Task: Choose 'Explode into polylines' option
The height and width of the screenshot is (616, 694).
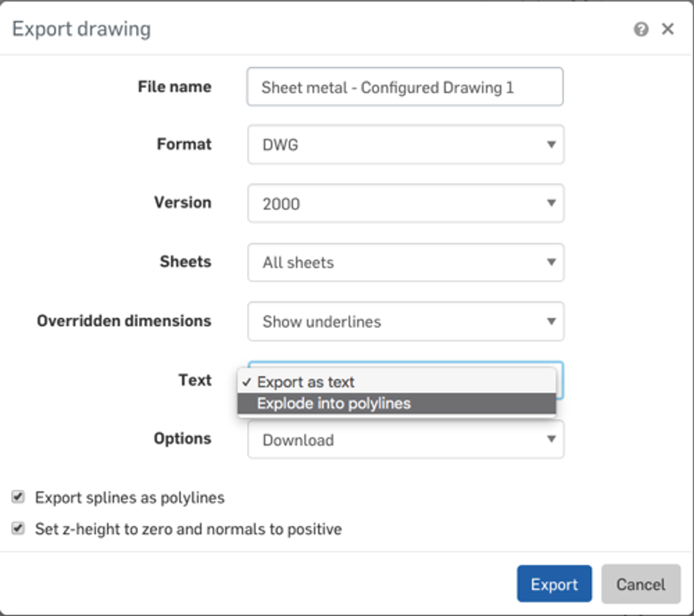Action: 333,404
